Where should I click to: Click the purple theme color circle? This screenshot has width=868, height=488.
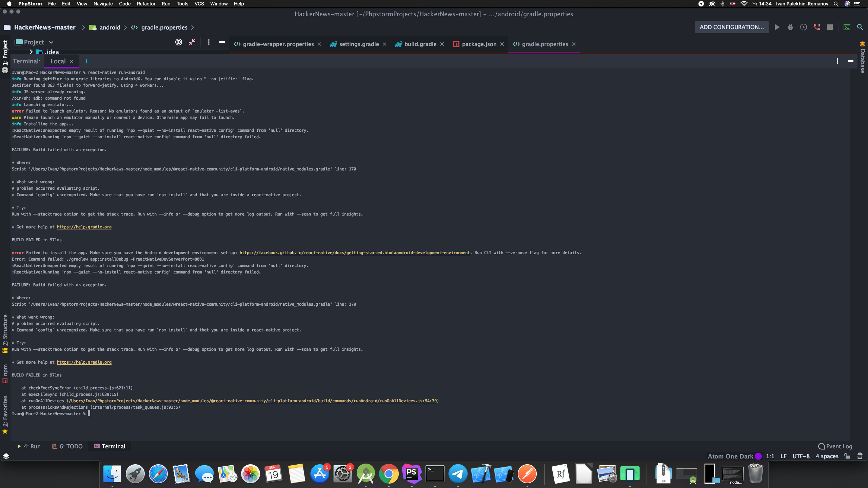758,456
